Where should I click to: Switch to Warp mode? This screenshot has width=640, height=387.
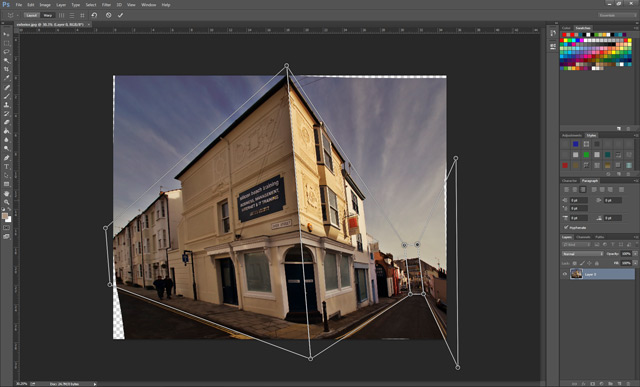coord(48,15)
